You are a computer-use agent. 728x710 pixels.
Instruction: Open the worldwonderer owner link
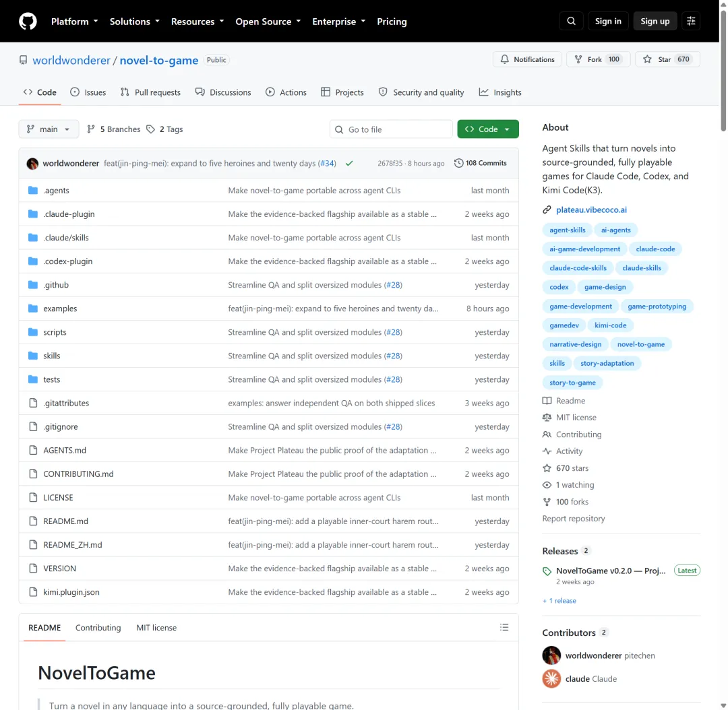click(71, 61)
